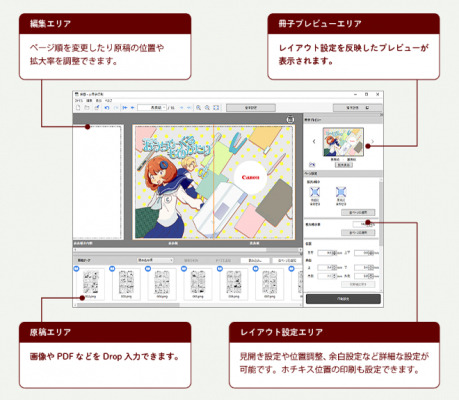
Task: Show the next spread in booklet preview
Action: [x=372, y=142]
